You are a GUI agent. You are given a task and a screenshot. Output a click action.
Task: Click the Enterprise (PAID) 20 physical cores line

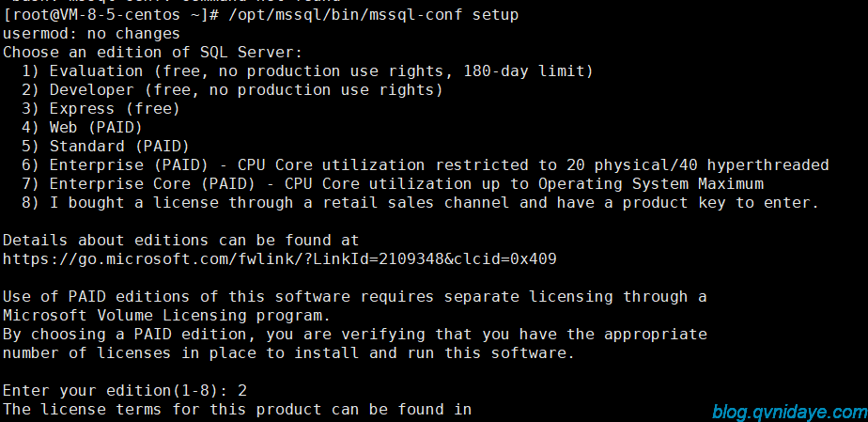click(x=426, y=165)
